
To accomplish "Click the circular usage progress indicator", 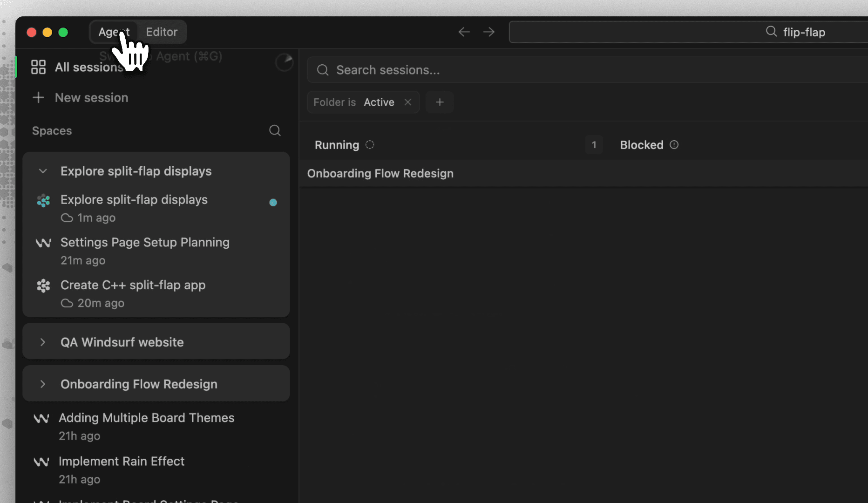I will tap(284, 62).
